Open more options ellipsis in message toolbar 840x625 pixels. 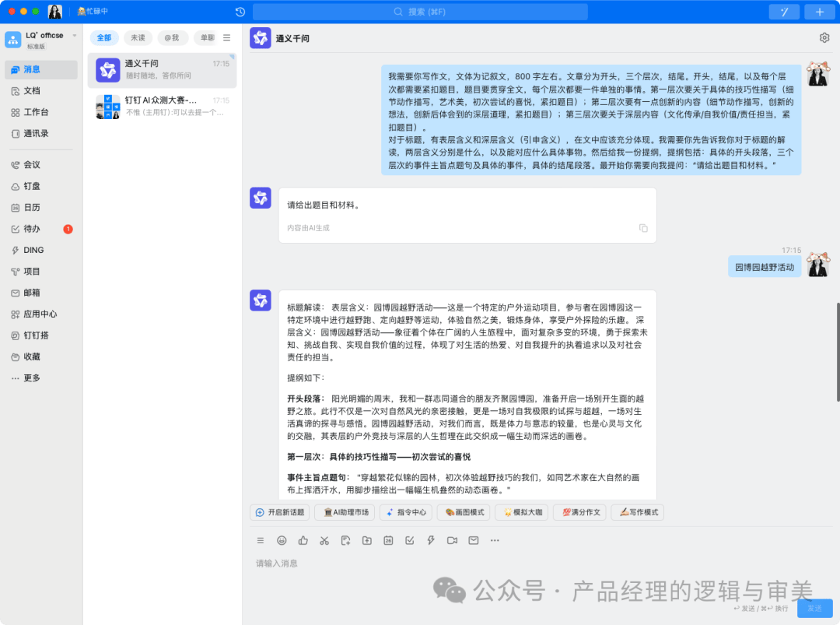(x=495, y=540)
